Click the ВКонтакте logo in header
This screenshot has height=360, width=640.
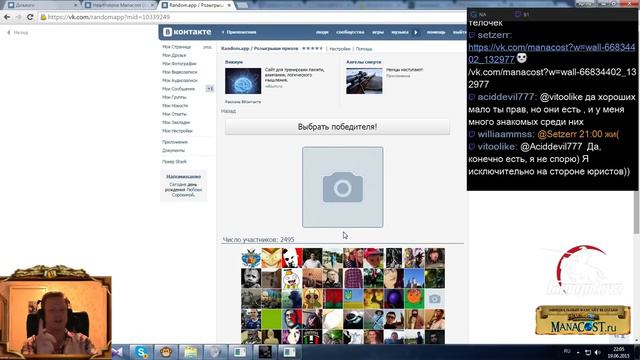(187, 32)
